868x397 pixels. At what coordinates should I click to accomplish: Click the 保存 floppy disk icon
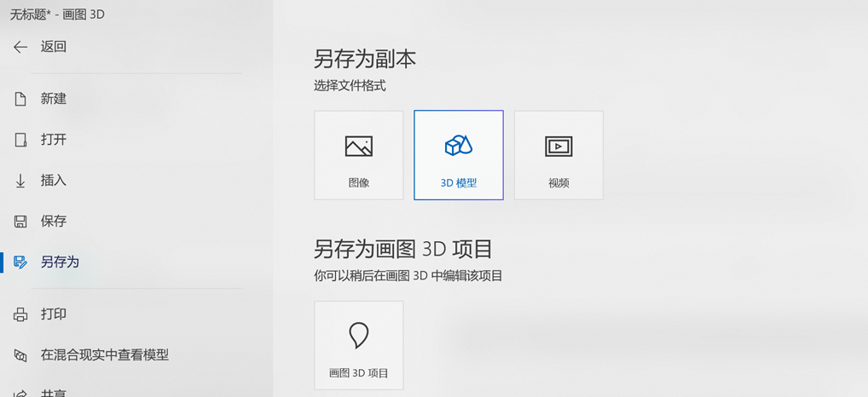(20, 222)
